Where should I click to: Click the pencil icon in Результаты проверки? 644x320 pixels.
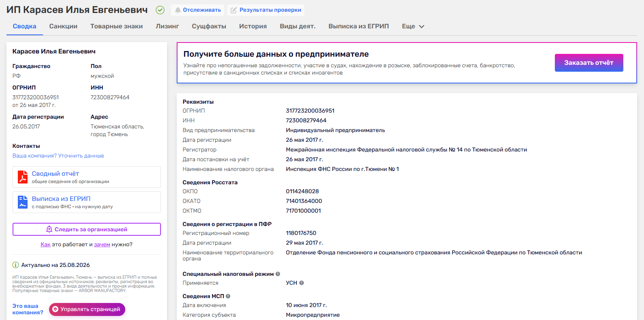click(x=234, y=10)
